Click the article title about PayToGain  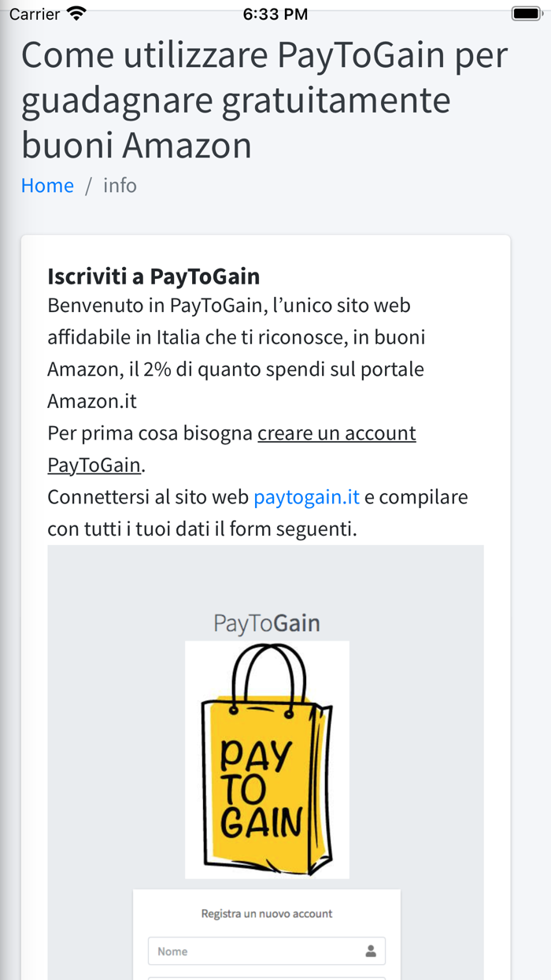tap(264, 99)
